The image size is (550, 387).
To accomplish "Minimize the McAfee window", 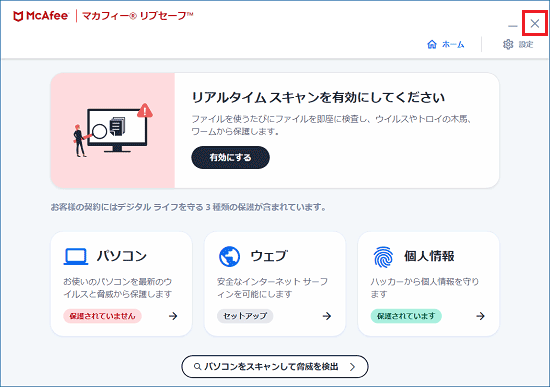I will 513,25.
